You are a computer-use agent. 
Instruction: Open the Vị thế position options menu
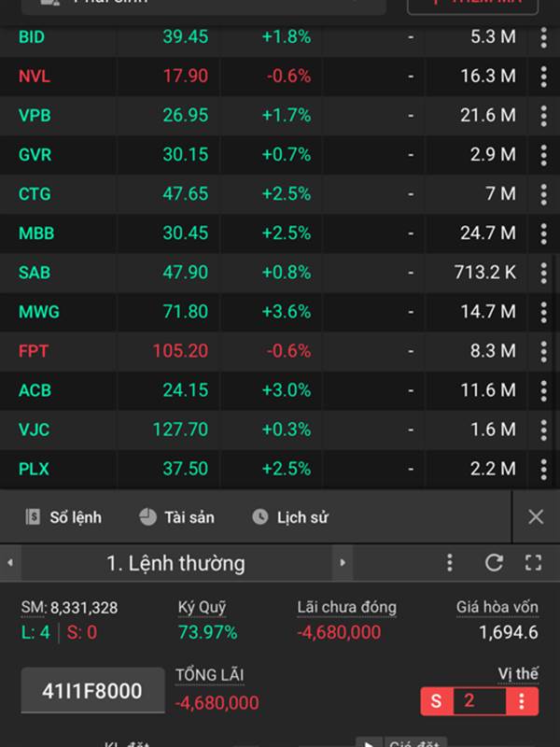pos(522,701)
